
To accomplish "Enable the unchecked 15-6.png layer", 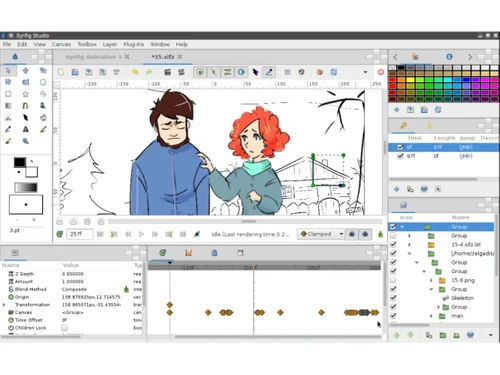I will coord(393,280).
